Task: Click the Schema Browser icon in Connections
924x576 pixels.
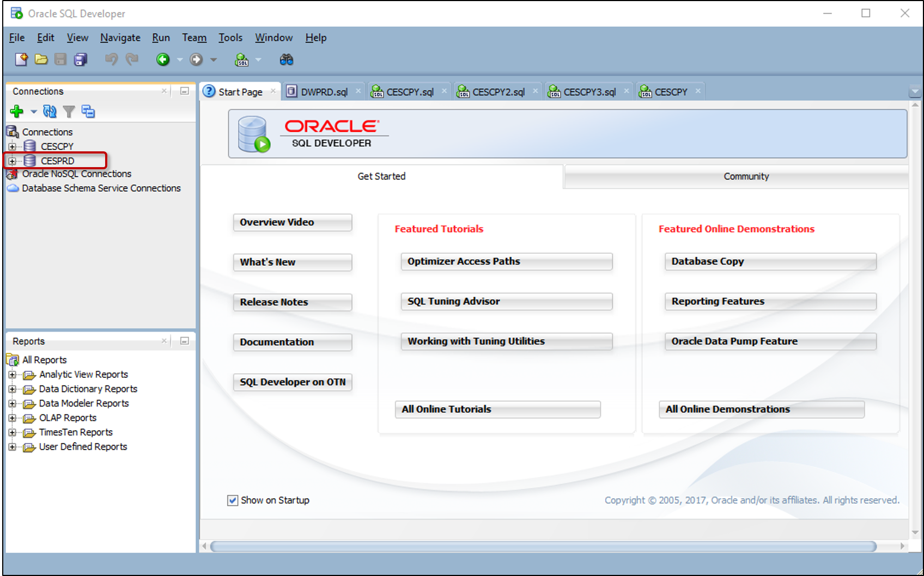Action: 88,112
